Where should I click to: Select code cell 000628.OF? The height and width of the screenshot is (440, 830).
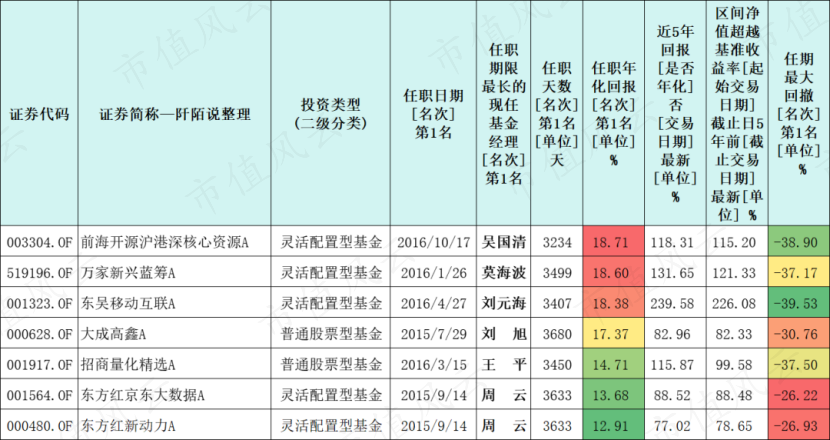pyautogui.click(x=39, y=334)
